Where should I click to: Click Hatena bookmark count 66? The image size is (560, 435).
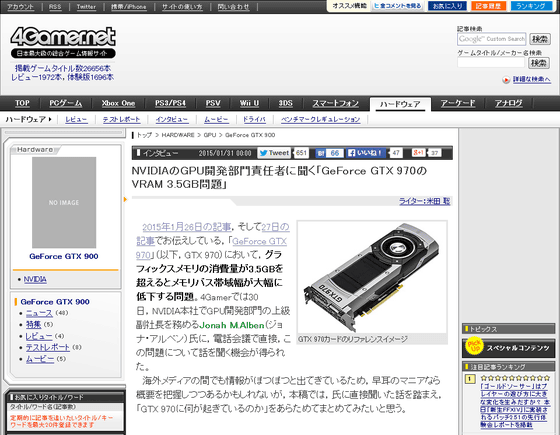click(x=335, y=153)
